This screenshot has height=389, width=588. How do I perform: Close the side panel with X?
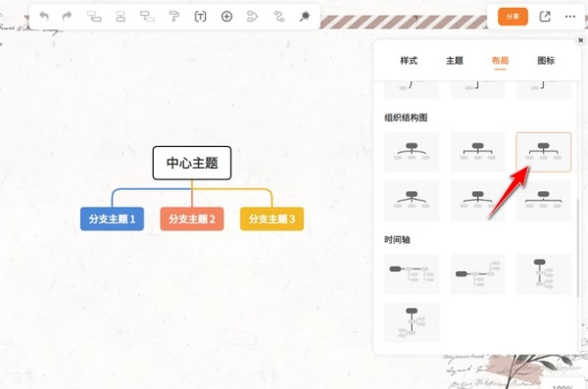coord(580,40)
